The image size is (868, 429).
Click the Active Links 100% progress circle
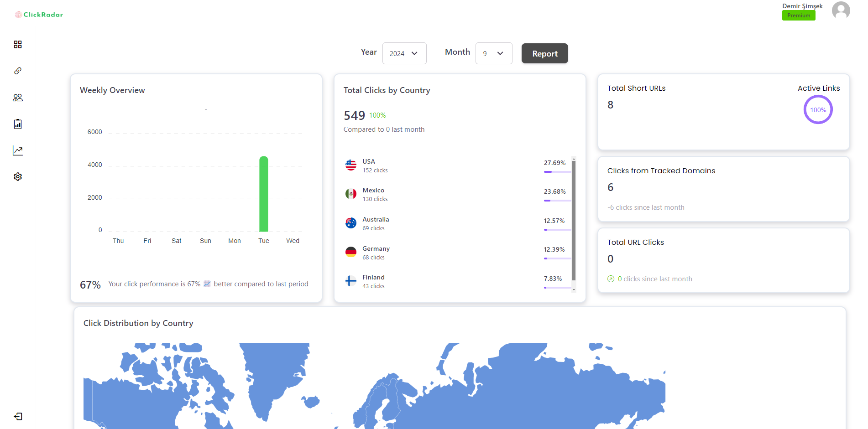pyautogui.click(x=818, y=110)
